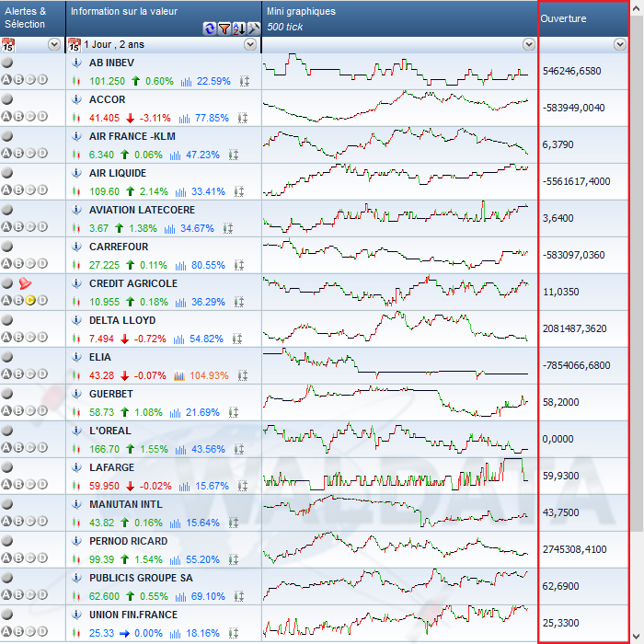Select ACCOR price 41.405
This screenshot has height=644, width=644.
coord(104,119)
